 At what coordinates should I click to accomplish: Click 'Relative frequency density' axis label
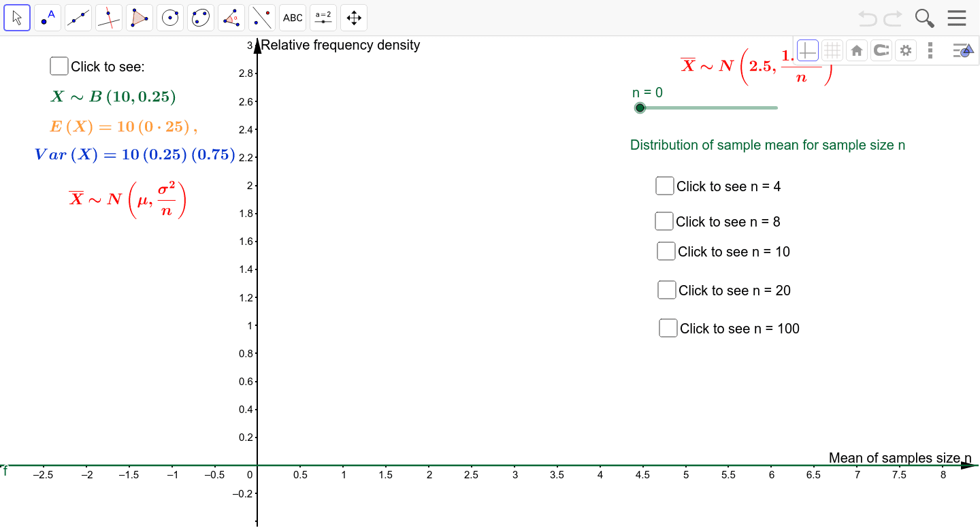341,45
